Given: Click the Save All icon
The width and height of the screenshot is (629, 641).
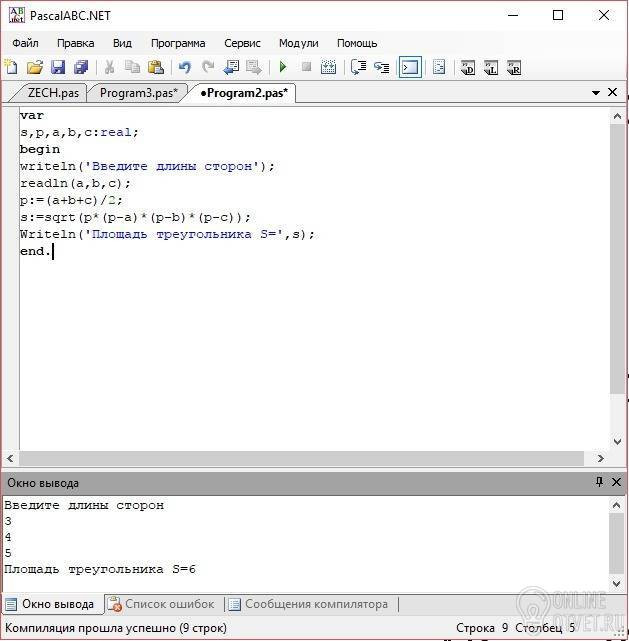Looking at the screenshot, I should tap(81, 67).
